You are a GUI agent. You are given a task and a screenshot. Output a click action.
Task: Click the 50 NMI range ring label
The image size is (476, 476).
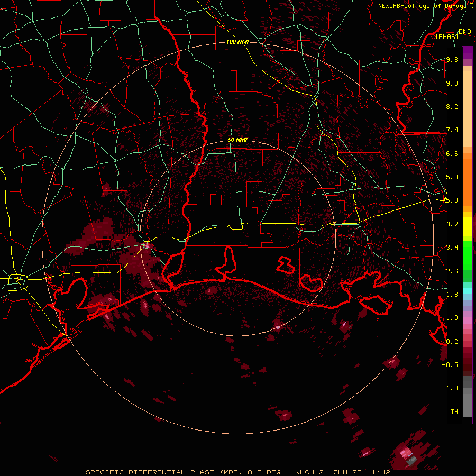point(237,140)
